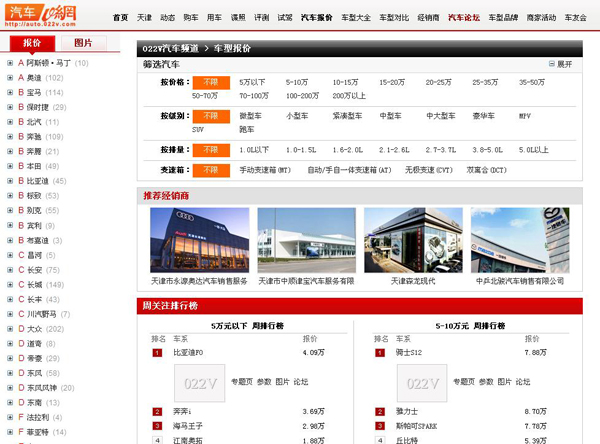Click the 022V placeholder image for 骑士S12
This screenshot has width=600, height=444.
(x=421, y=382)
